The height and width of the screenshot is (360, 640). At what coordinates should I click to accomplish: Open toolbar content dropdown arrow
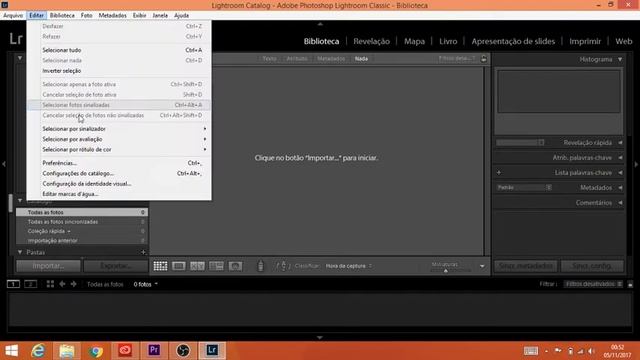482,266
